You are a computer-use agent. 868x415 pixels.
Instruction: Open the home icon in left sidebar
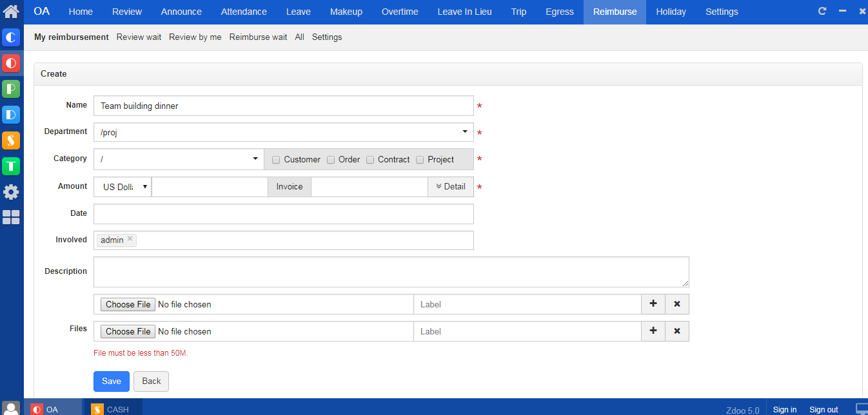click(x=11, y=12)
